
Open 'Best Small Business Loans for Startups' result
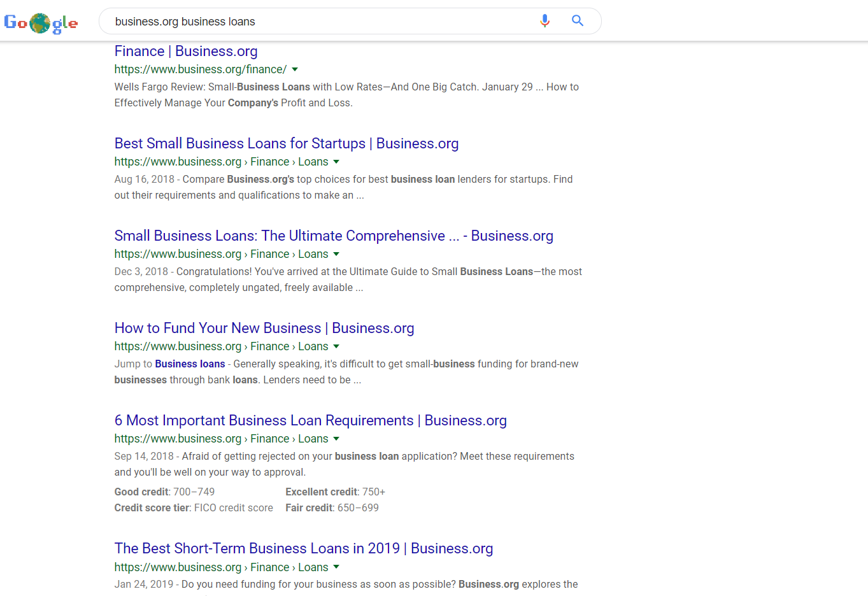point(287,143)
